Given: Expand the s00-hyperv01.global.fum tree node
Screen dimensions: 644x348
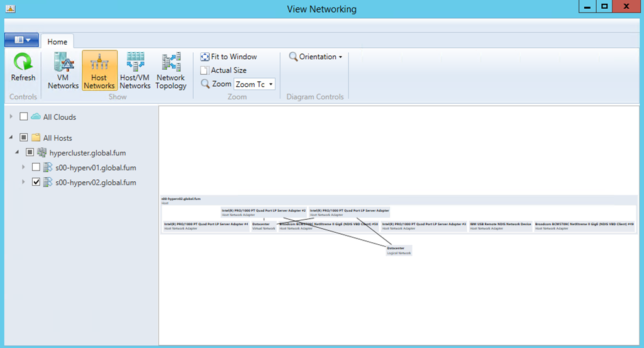Looking at the screenshot, I should pyautogui.click(x=23, y=167).
